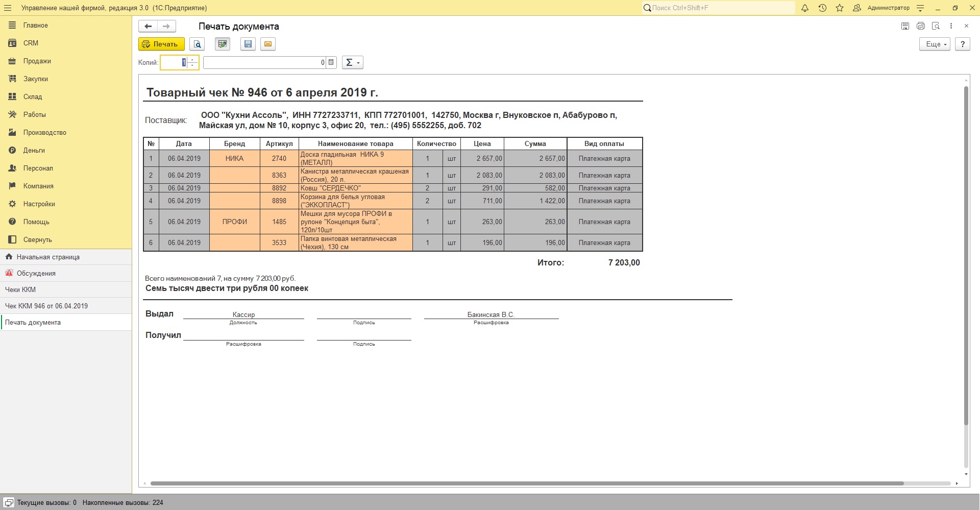Send document by email icon
Image resolution: width=980 pixels, height=510 pixels.
(268, 44)
